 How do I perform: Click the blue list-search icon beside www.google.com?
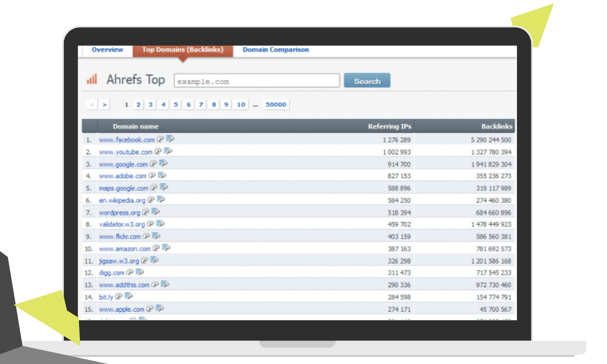[164, 163]
